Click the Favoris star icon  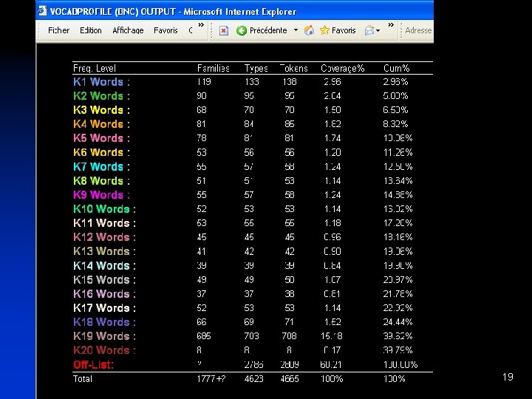[x=324, y=30]
